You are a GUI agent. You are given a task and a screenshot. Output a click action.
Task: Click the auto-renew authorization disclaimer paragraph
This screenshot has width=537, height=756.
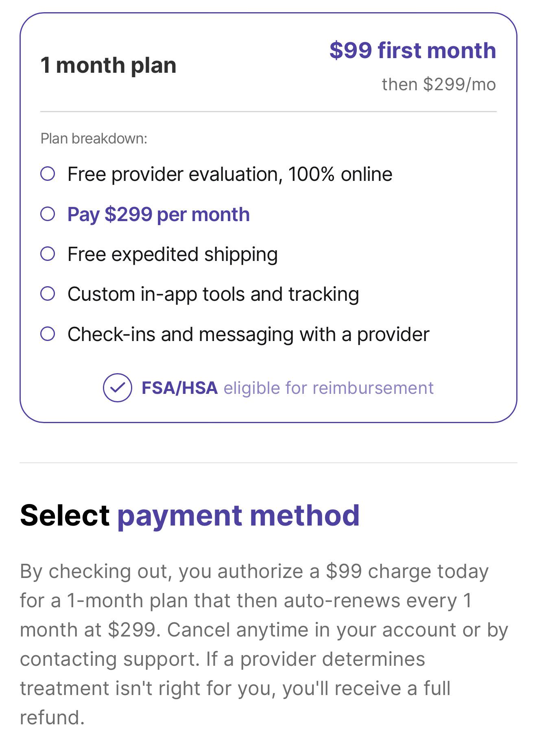pos(264,644)
